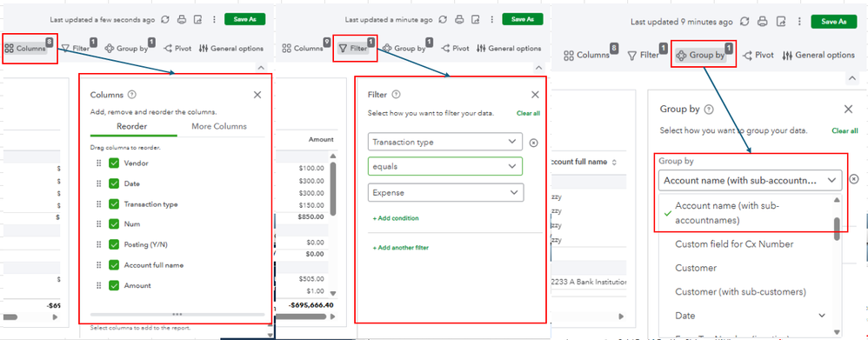Click the drag handle beside Vendor
The image size is (868, 340).
coord(99,163)
